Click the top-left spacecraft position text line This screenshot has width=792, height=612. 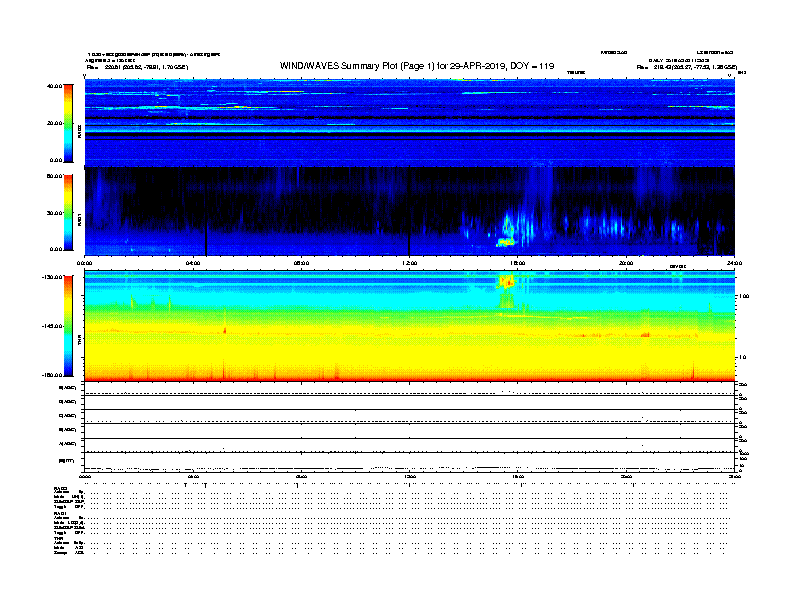(x=137, y=67)
